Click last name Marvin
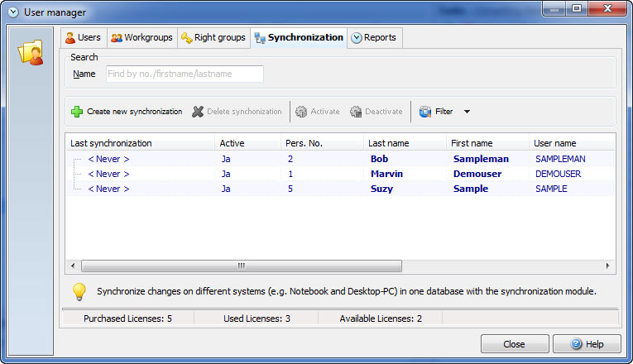Viewport: 633px width, 364px height. [x=386, y=174]
